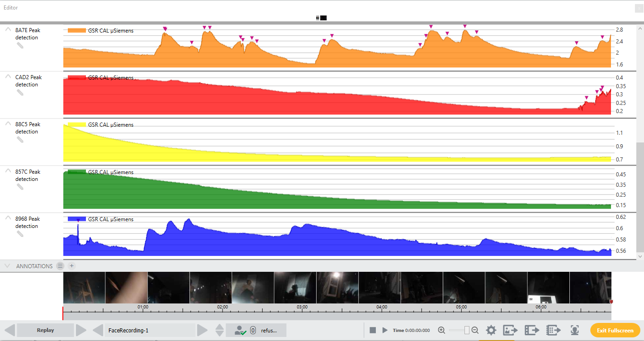Click the video export icon
Image resolution: width=644 pixels, height=341 pixels.
tap(532, 330)
